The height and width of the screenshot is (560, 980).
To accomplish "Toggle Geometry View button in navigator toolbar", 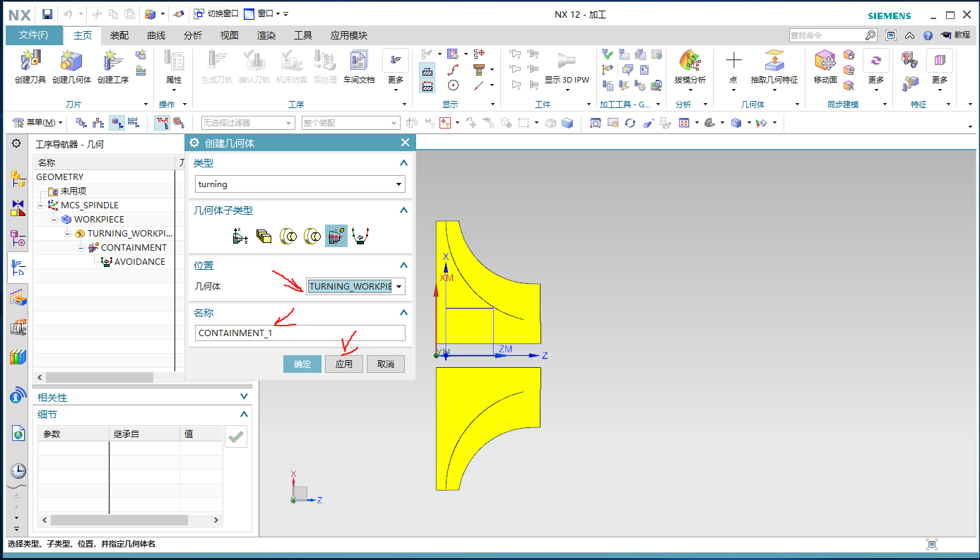I will [117, 123].
